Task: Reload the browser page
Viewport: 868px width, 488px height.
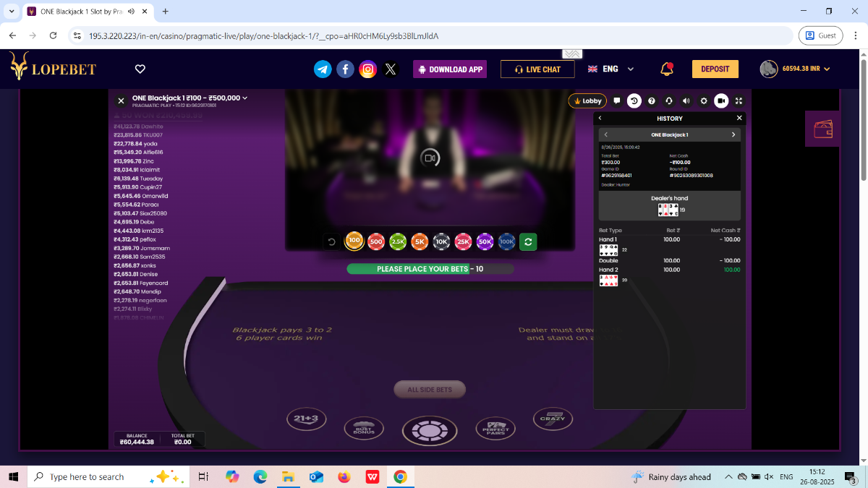Action: coord(53,35)
